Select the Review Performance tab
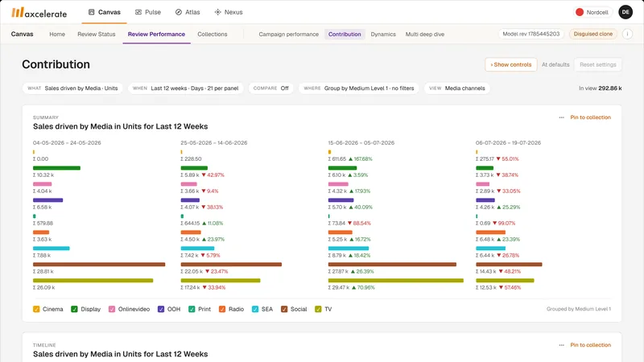Viewport: 644px width, 362px height. (156, 34)
